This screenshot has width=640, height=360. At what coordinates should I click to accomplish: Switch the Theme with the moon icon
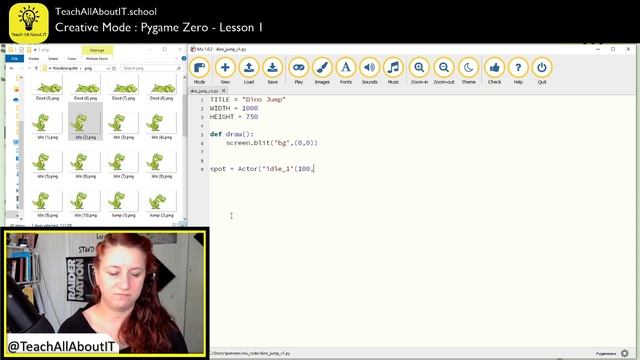tap(468, 71)
